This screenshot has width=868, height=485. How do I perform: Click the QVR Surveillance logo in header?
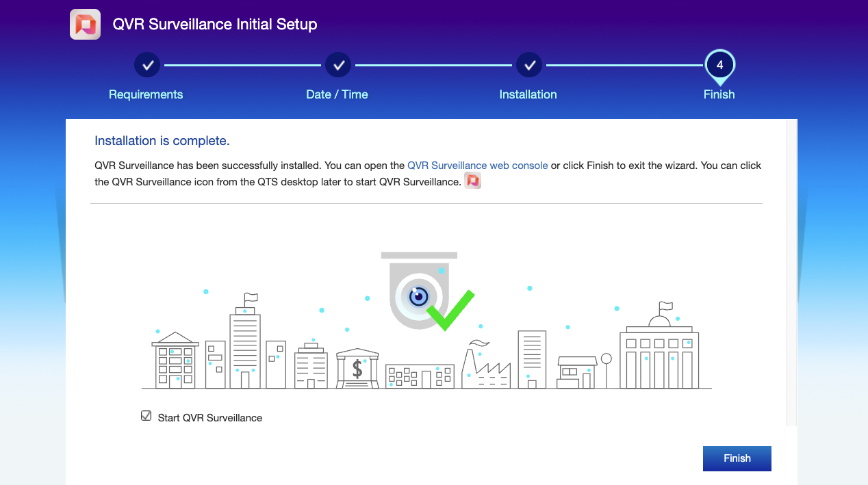tap(85, 25)
